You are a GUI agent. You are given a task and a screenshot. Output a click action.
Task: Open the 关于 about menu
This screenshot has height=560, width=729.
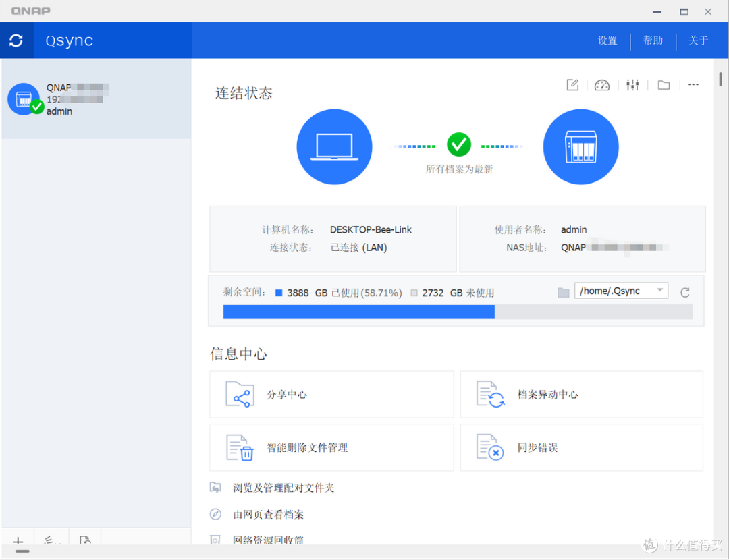[x=698, y=41]
